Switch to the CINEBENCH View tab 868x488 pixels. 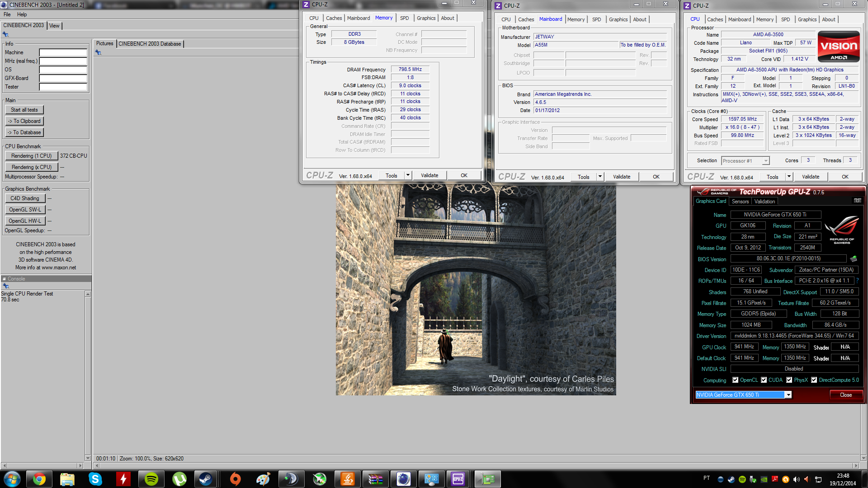click(54, 26)
